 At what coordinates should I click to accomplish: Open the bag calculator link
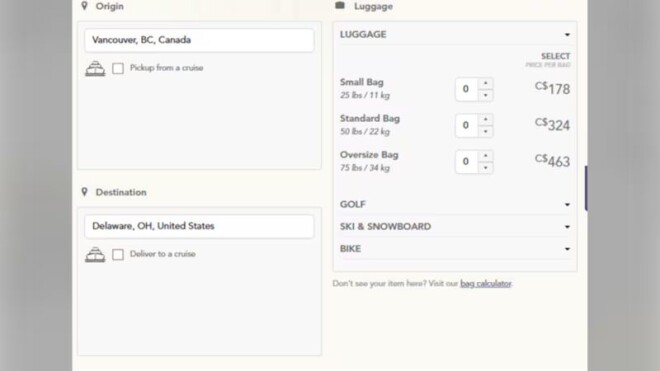pyautogui.click(x=486, y=283)
